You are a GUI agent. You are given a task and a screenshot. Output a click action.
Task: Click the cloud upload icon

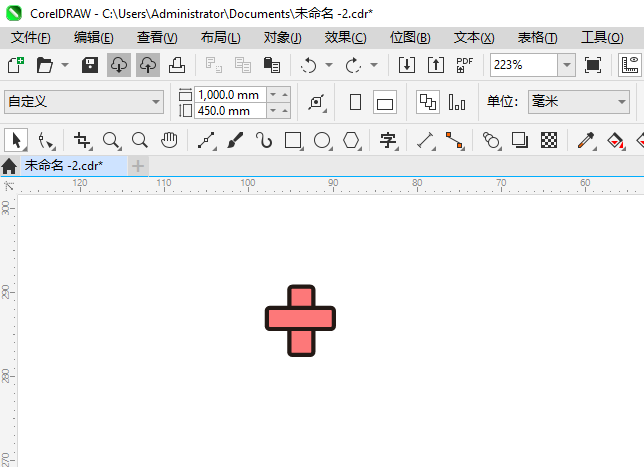tap(148, 65)
